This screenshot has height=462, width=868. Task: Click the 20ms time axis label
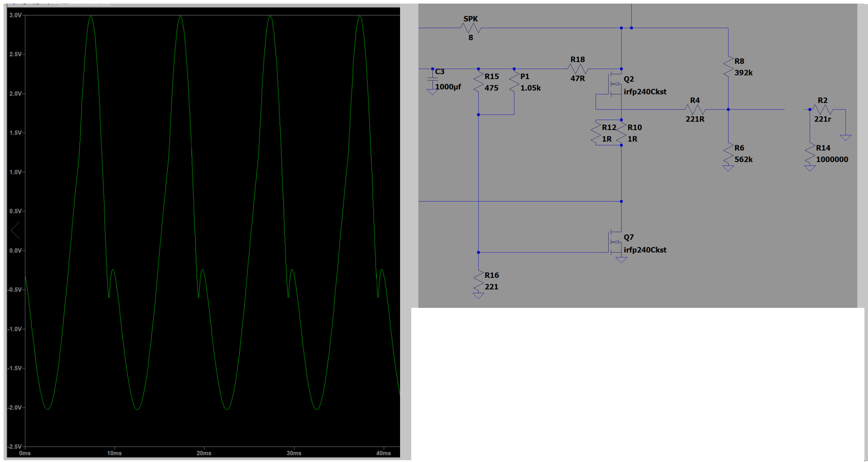[x=204, y=454]
